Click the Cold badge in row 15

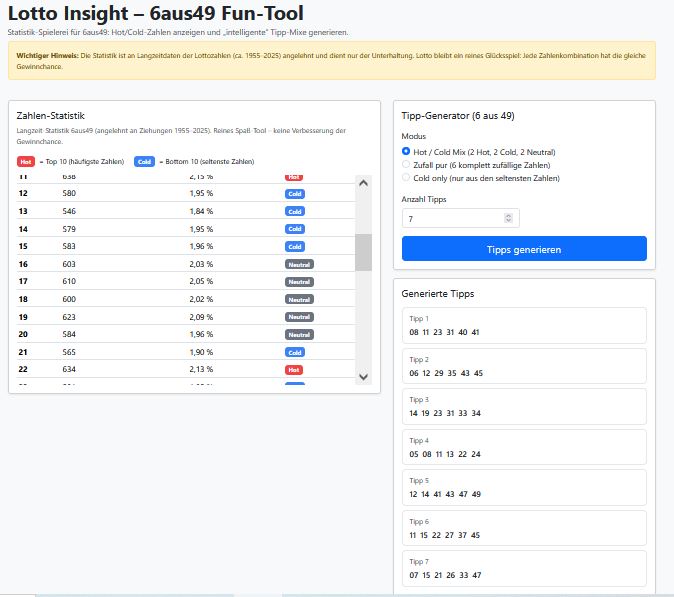click(x=294, y=246)
